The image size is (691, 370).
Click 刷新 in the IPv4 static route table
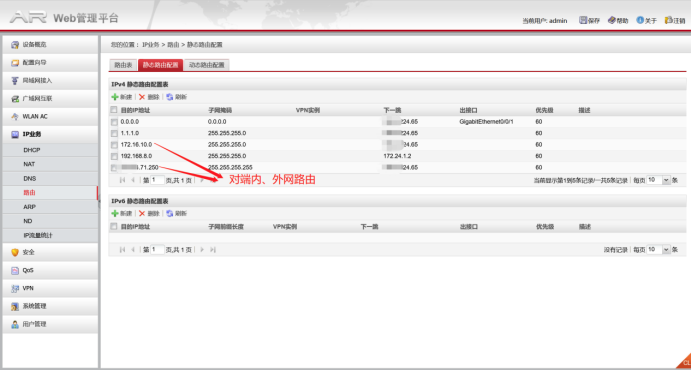point(177,97)
